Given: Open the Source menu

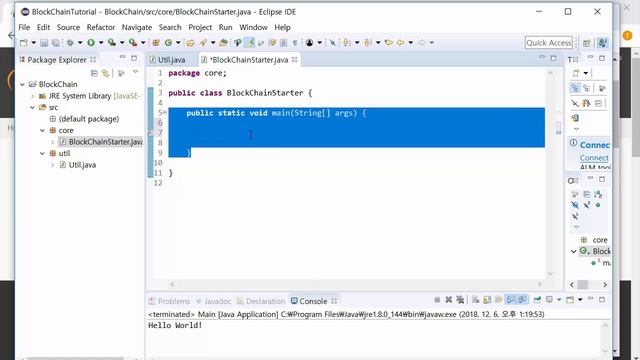Looking at the screenshot, I should 68,27.
